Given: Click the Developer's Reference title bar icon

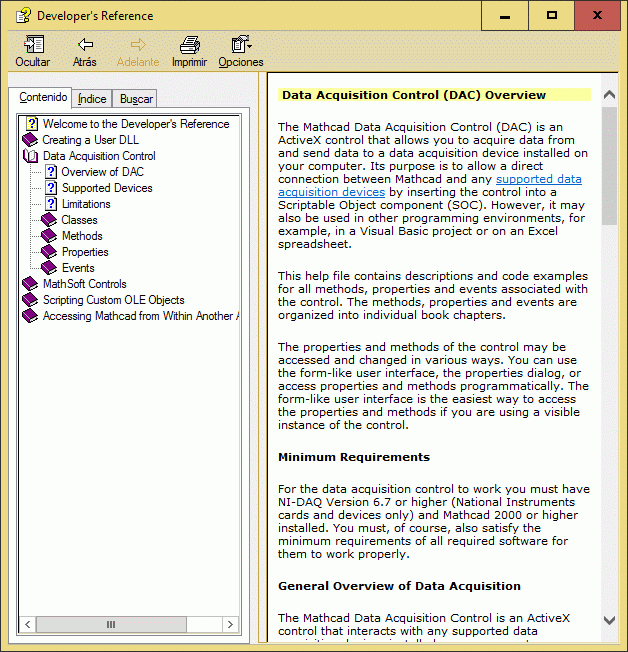Looking at the screenshot, I should click(x=23, y=16).
